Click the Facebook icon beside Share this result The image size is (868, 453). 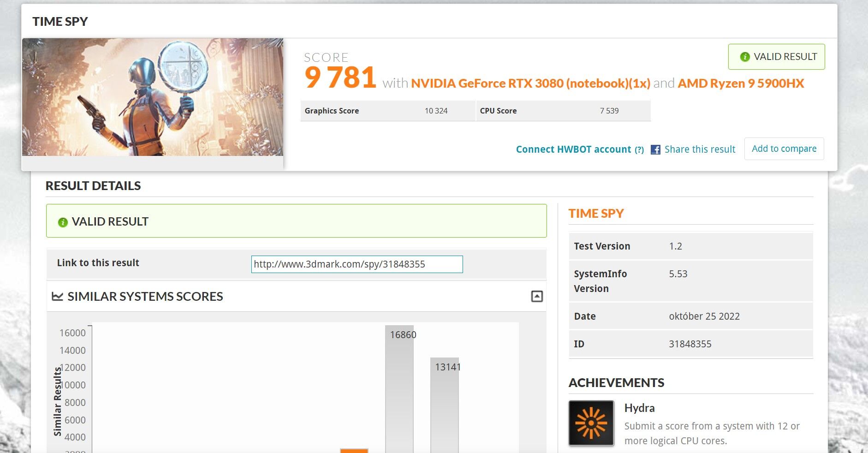click(655, 149)
